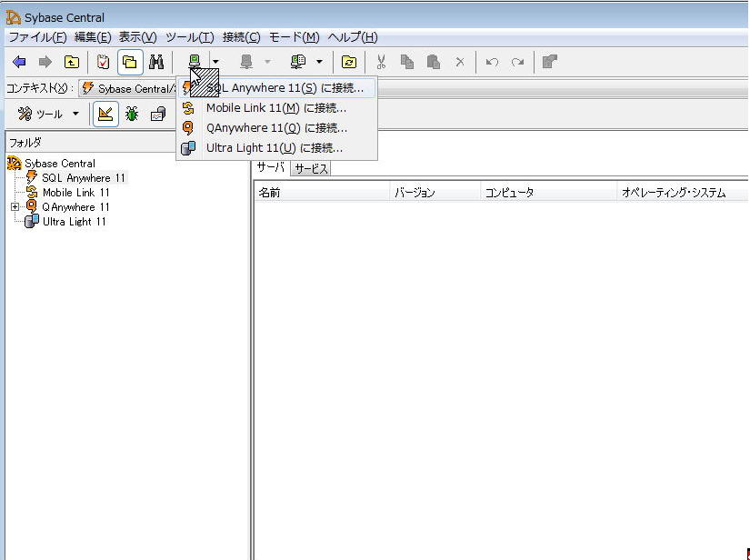Screen dimensions: 750x560
Task: Click the binoculars search icon
Action: [x=155, y=62]
